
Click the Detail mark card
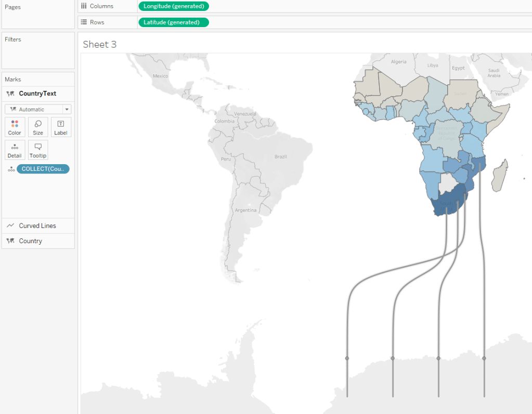15,150
